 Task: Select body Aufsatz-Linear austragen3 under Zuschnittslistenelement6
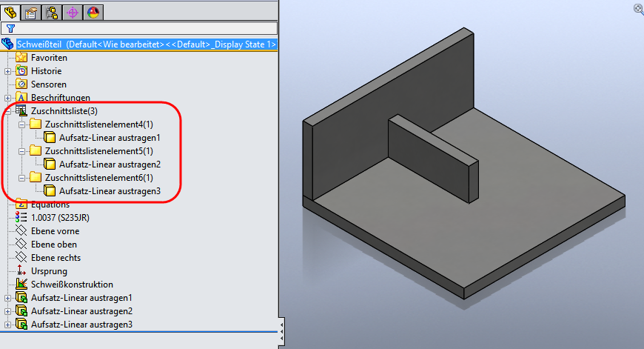click(x=110, y=191)
